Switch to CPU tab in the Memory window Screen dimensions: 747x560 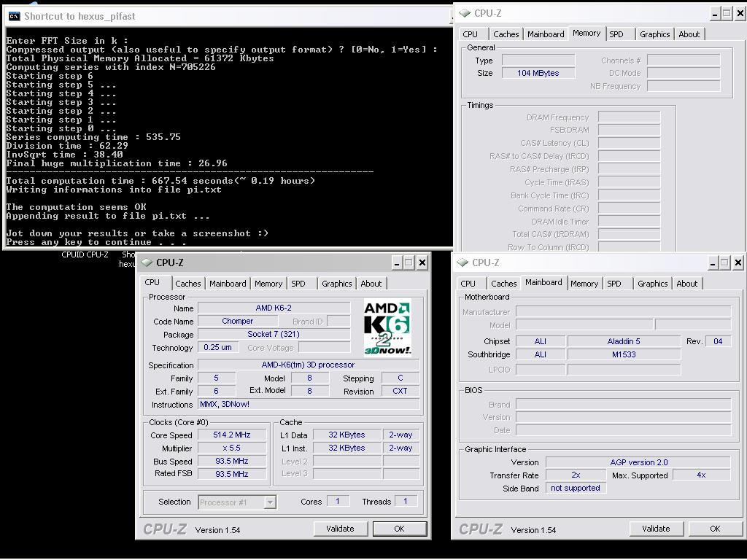[x=471, y=34]
